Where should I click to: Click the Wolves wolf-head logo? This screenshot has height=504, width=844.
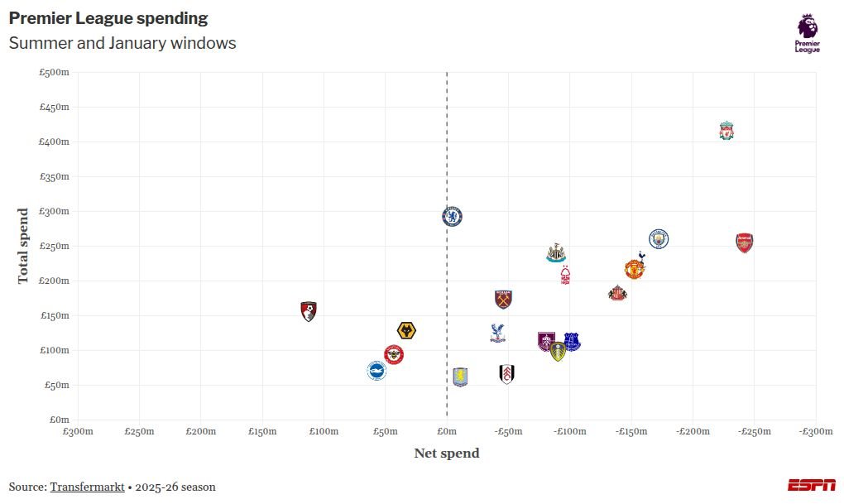coord(406,331)
